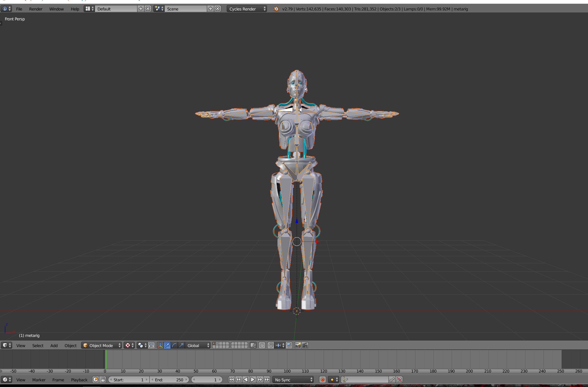Open the Global transform orientation dropdown
This screenshot has height=387, width=588.
point(198,345)
